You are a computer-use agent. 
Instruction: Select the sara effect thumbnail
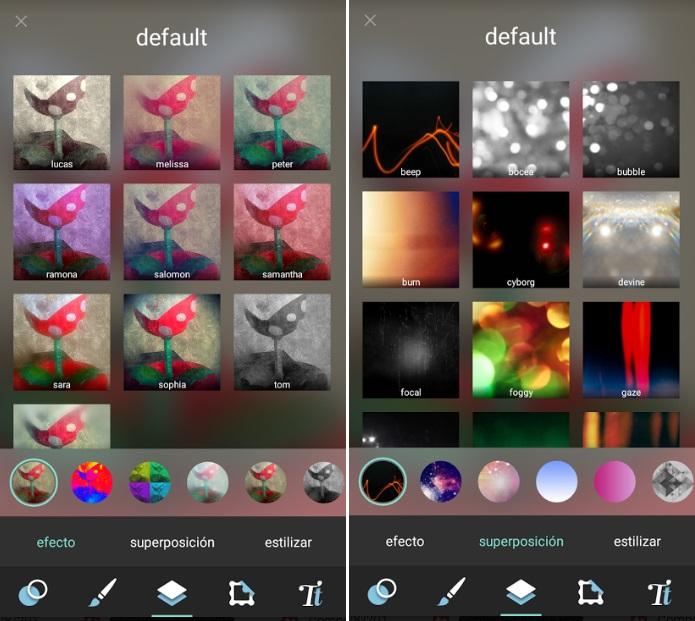(62, 342)
